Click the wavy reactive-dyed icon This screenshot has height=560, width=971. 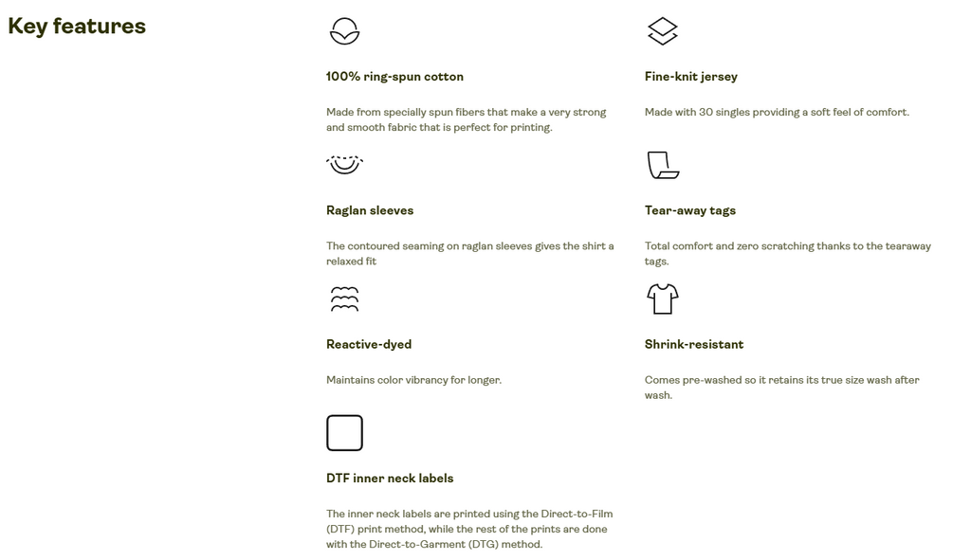tap(344, 298)
